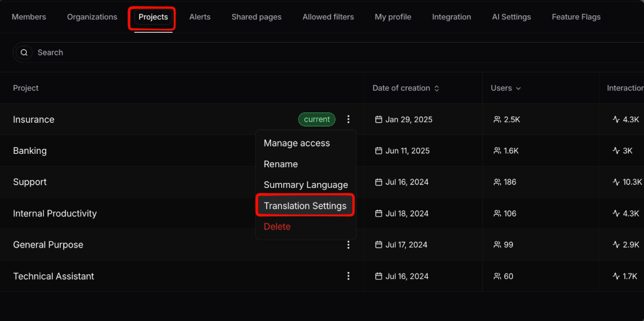The width and height of the screenshot is (644, 321).
Task: Click calendar icon beside Jul 18, 2024
Action: pos(379,214)
